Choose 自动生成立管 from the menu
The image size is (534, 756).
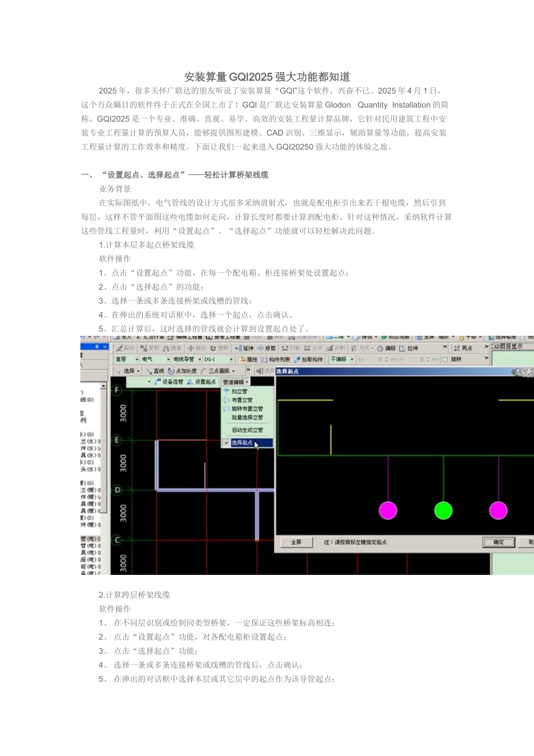(x=247, y=430)
